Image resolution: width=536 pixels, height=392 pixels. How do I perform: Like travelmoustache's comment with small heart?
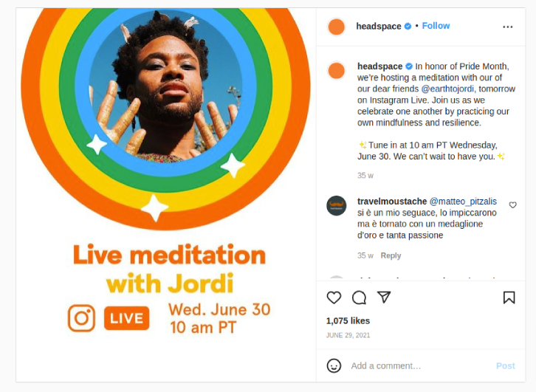512,204
